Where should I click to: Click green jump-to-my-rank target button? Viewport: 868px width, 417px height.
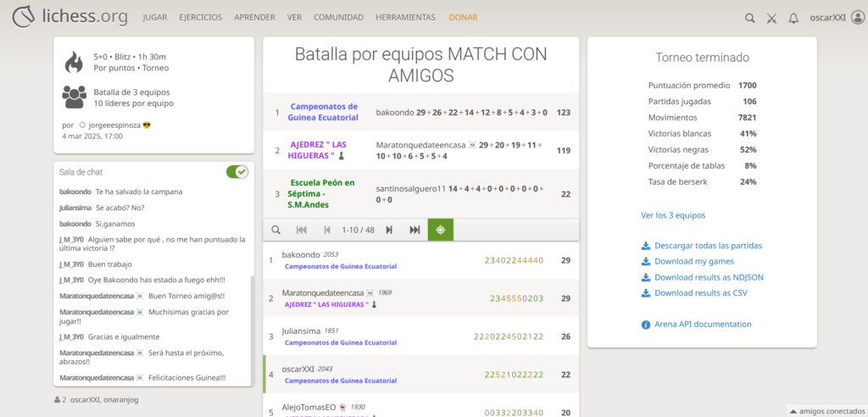441,230
